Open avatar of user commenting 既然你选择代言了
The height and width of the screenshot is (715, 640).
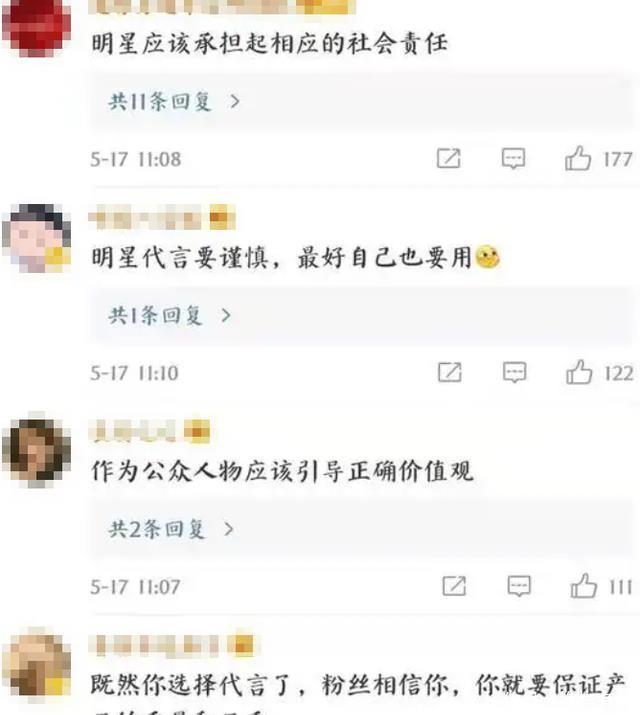(36, 666)
